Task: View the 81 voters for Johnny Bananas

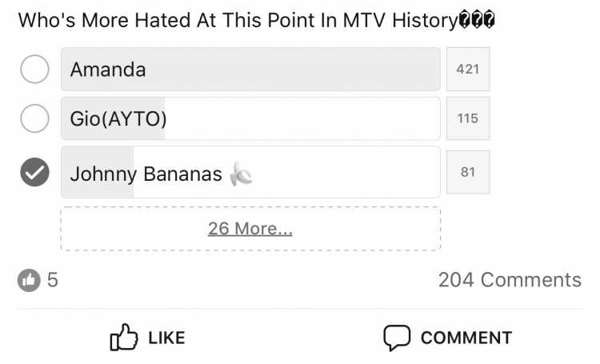Action: 468,172
